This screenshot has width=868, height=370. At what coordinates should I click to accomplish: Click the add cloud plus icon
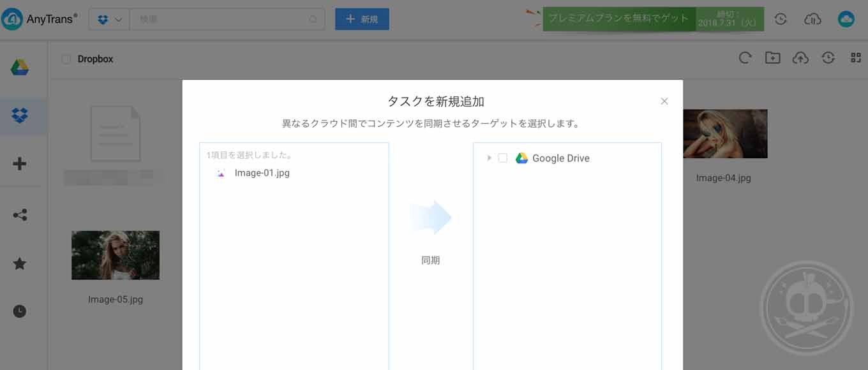click(20, 164)
